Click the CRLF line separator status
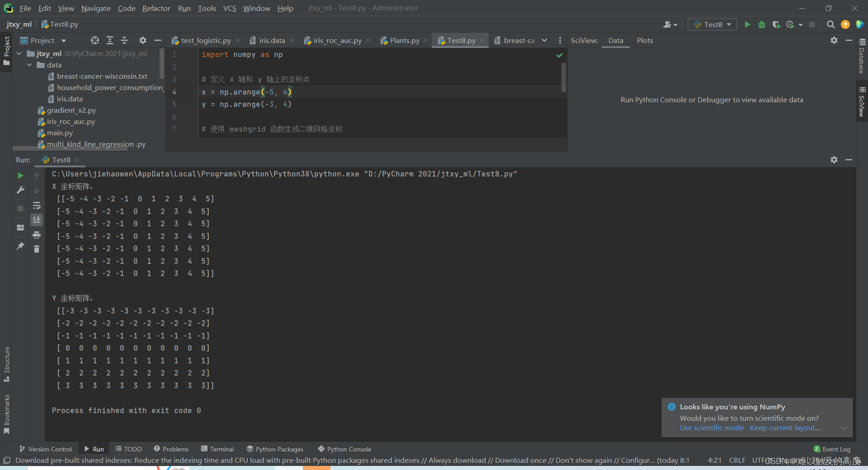Viewport: 868px width, 470px height. [737, 461]
